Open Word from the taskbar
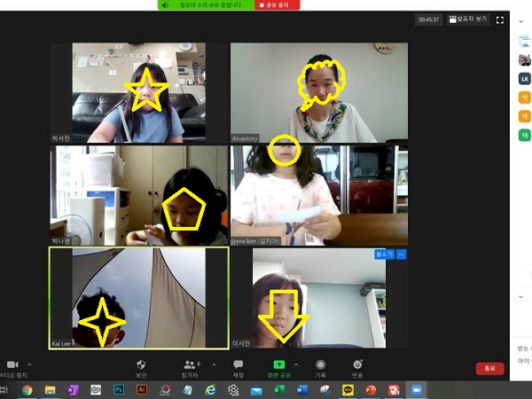Image resolution: width=532 pixels, height=399 pixels. (302, 390)
